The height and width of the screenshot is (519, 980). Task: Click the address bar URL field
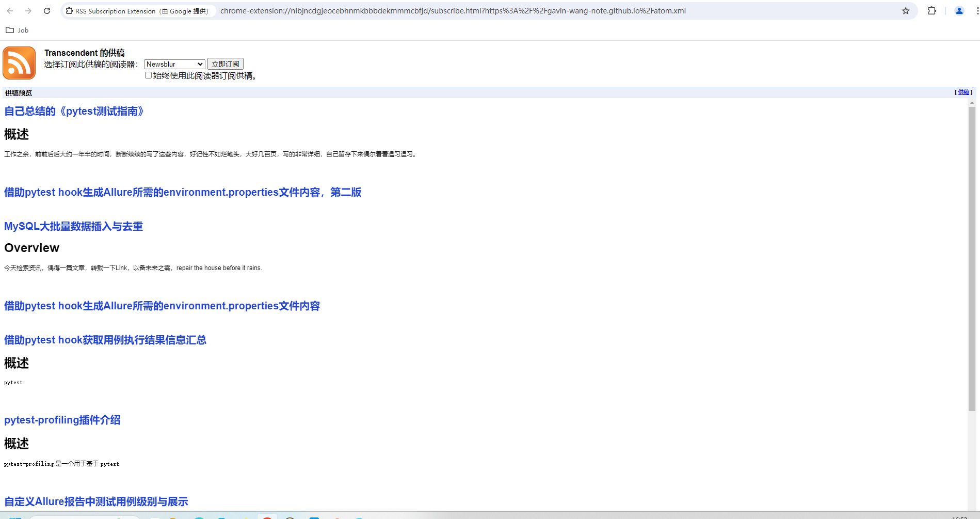tap(453, 11)
